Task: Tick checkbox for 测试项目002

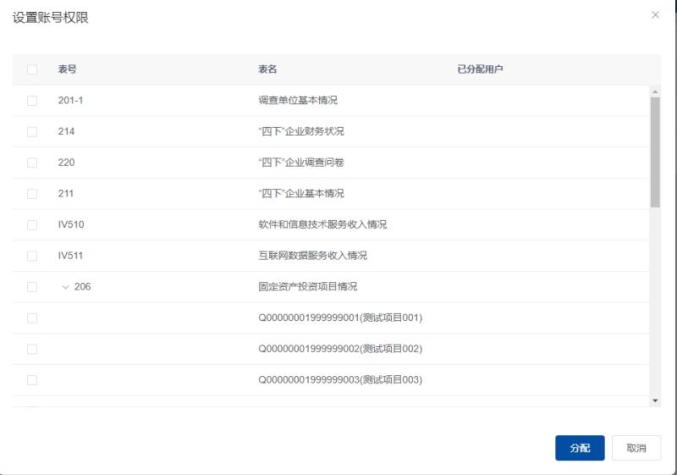Action: (32, 349)
